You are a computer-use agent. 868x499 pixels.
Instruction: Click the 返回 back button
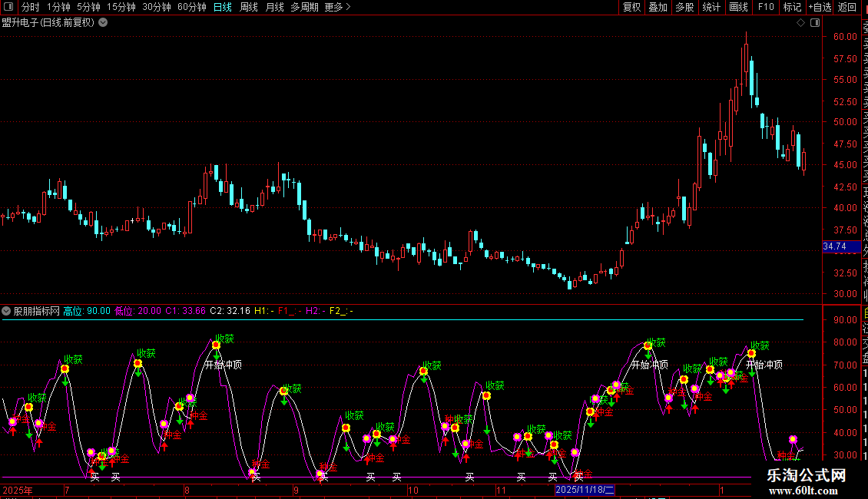coord(847,7)
